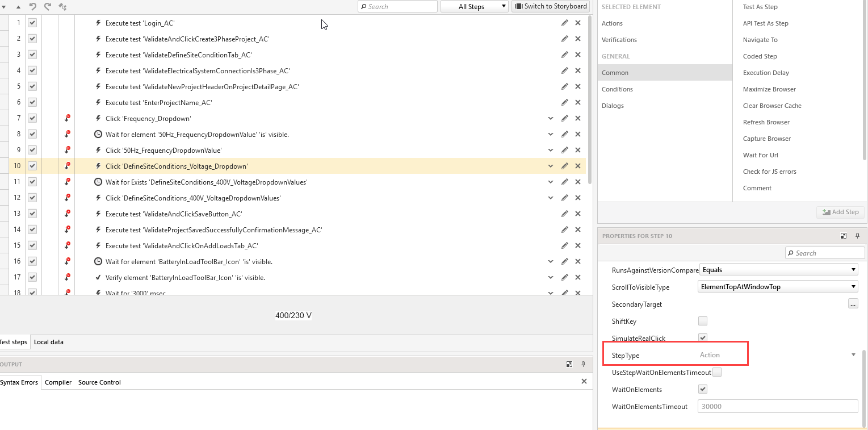Screen dimensions: 868x430
Task: Uncheck the enabled checkbox for step 3
Action: point(32,55)
